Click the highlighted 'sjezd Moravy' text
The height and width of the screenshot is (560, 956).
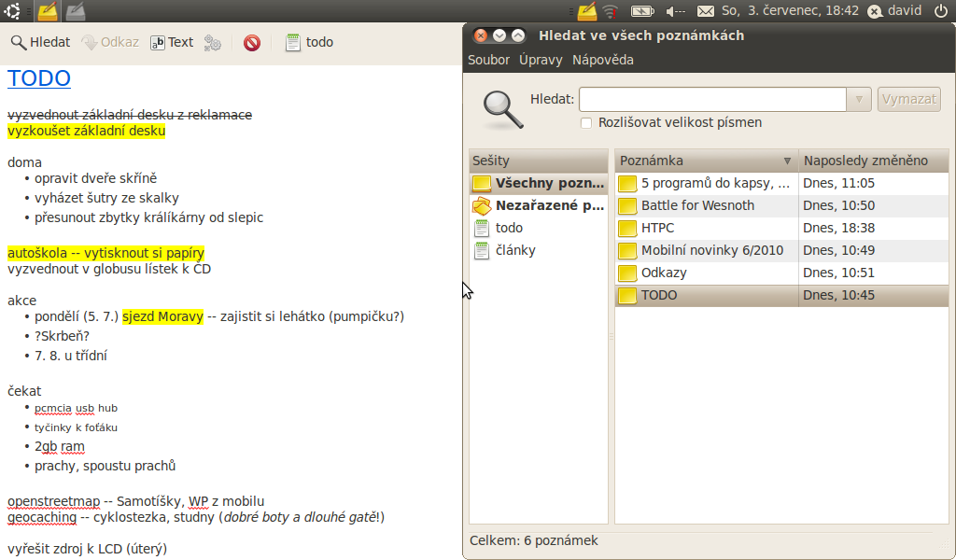(x=162, y=316)
